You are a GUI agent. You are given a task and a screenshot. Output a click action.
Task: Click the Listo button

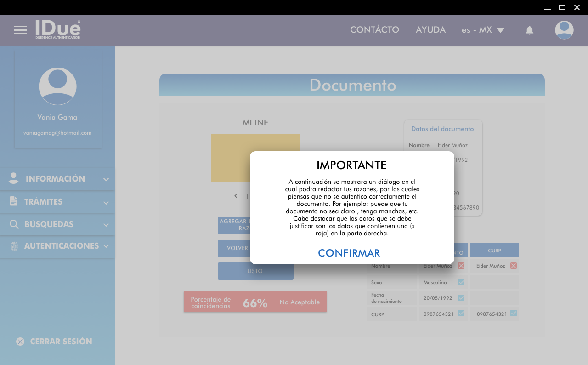pos(255,271)
